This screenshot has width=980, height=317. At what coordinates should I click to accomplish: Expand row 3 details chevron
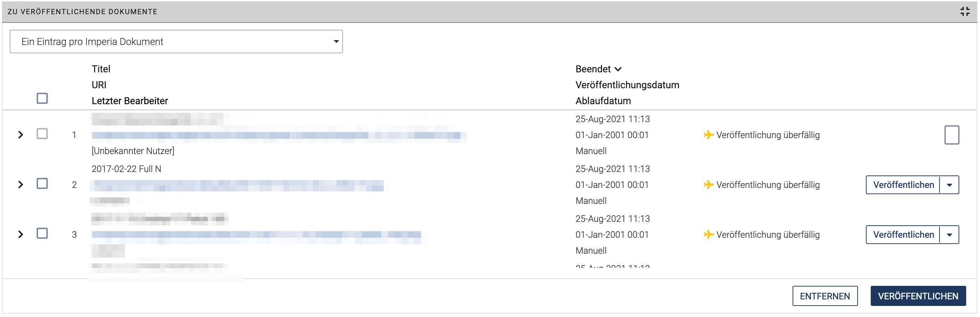20,234
